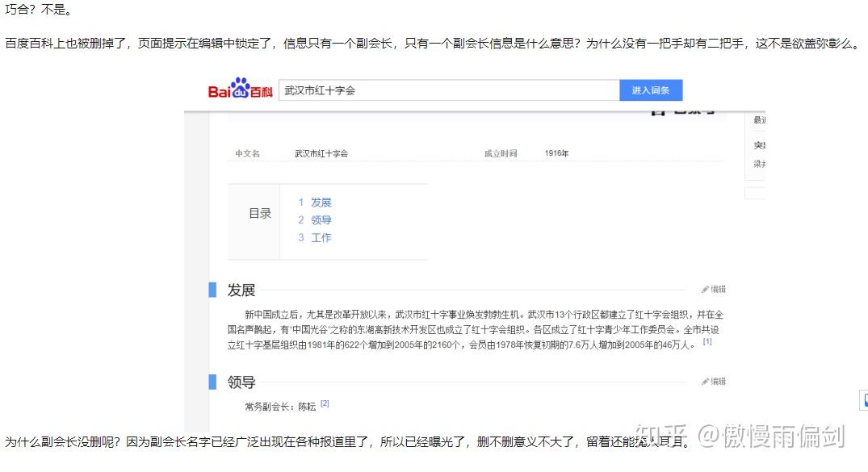Screen dimensions: 868x472
Task: Click the 知乎 watermark logo
Action: 652,436
